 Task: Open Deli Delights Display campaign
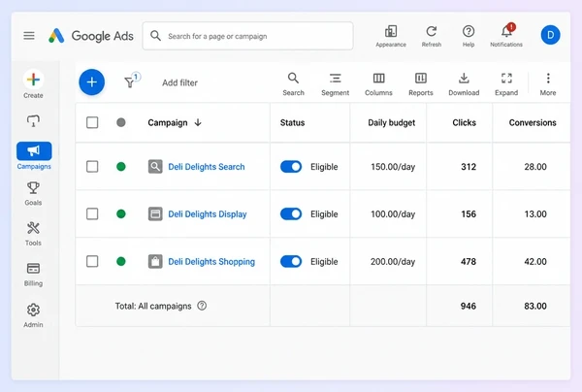coord(208,214)
